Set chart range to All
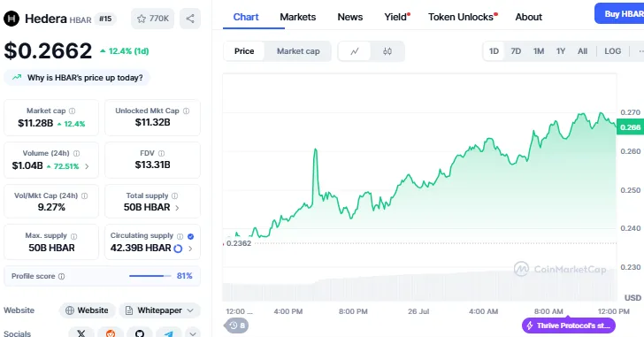Viewport: 644px width, 337px height. coord(582,51)
